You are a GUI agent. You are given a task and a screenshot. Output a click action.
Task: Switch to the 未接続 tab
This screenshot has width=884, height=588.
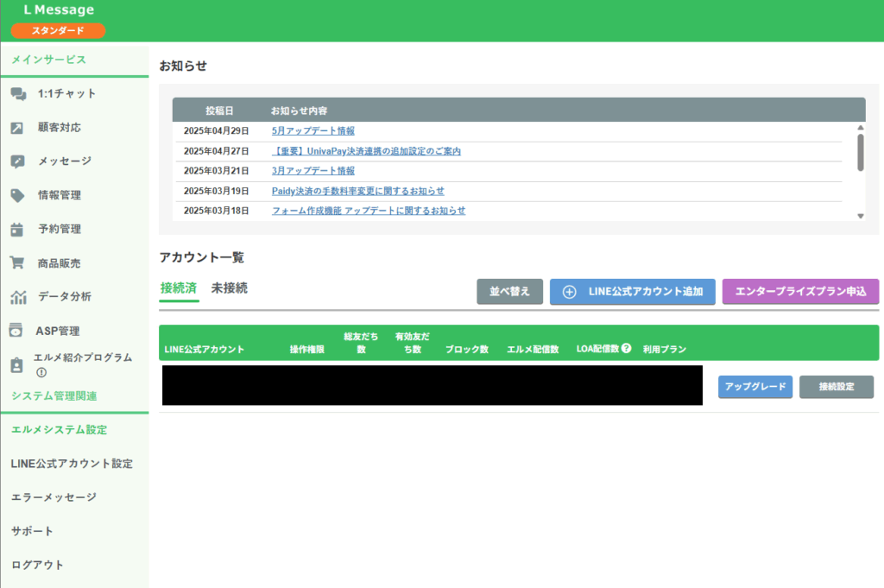[229, 288]
